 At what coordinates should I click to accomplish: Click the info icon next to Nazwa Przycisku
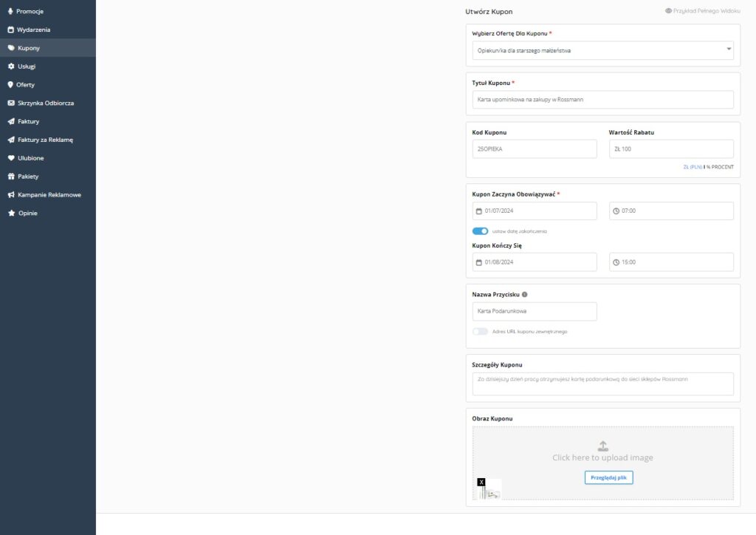(x=525, y=294)
